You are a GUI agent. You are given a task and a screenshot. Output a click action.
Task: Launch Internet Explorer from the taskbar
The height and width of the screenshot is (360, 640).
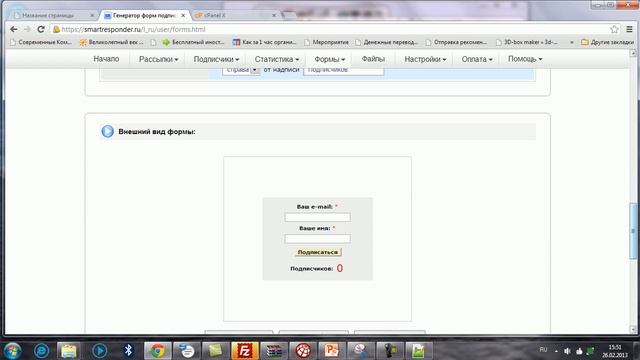41,351
